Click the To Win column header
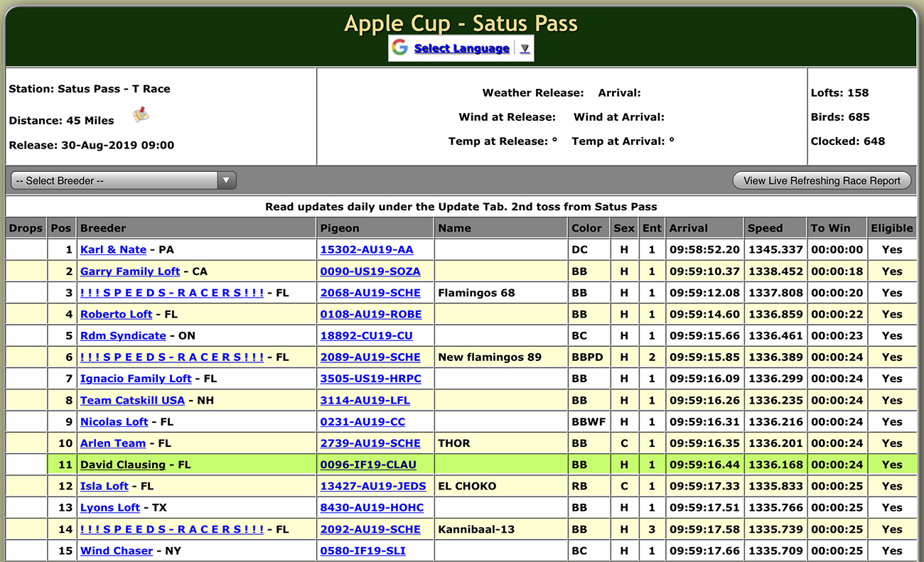 [x=837, y=228]
